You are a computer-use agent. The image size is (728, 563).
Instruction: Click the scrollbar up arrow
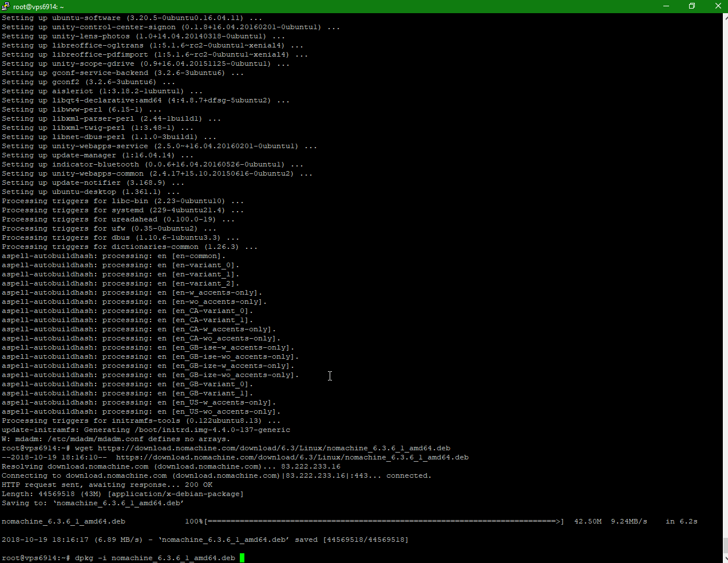pyautogui.click(x=725, y=17)
